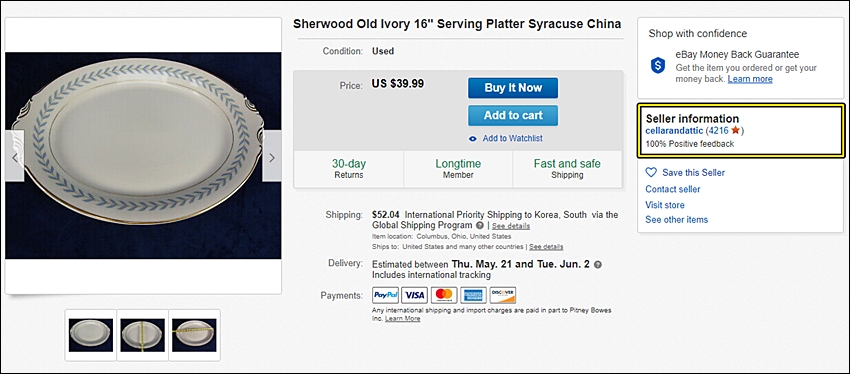850x374 pixels.
Task: Open the cellarandattic seller profile link
Action: click(x=674, y=131)
